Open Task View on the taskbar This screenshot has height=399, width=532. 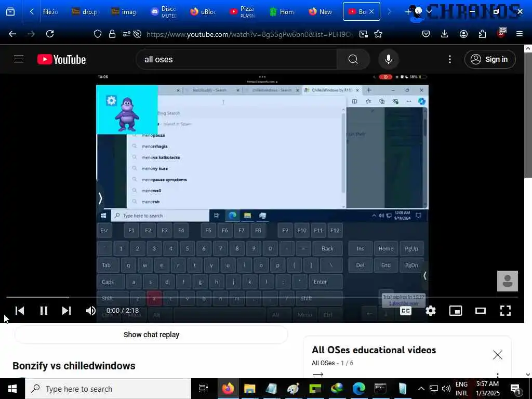(204, 389)
